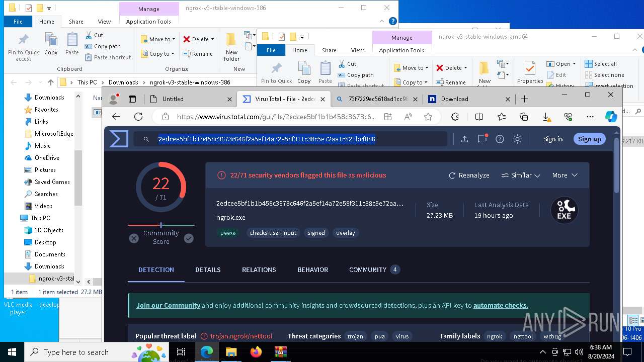Click the browser address bar URL

coord(276,117)
